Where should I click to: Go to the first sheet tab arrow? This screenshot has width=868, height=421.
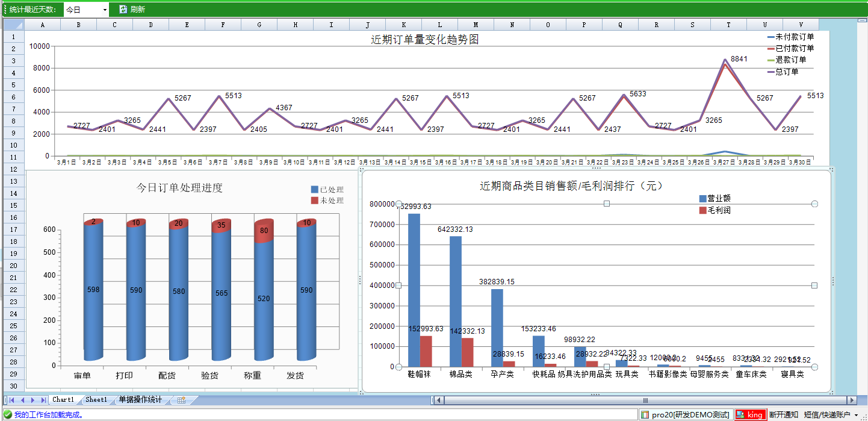(x=11, y=400)
